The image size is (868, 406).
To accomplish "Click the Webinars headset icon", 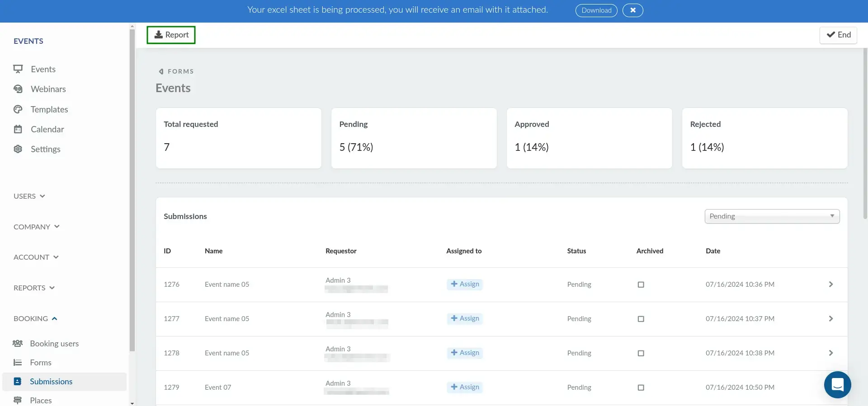I will (18, 89).
